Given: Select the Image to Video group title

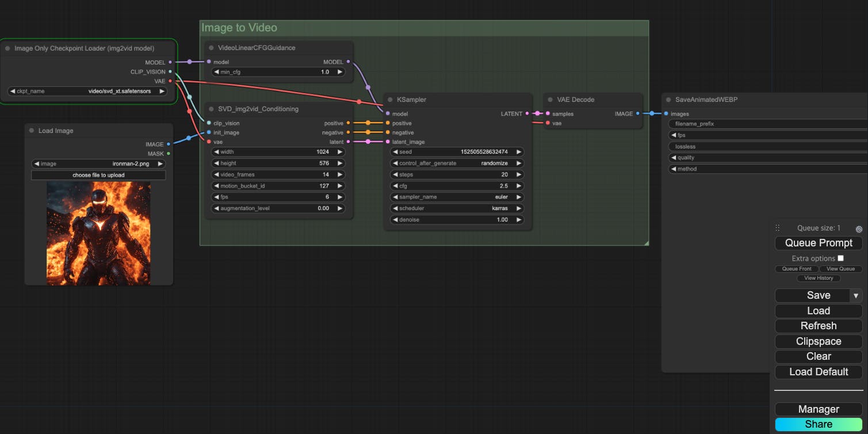Looking at the screenshot, I should click(239, 28).
